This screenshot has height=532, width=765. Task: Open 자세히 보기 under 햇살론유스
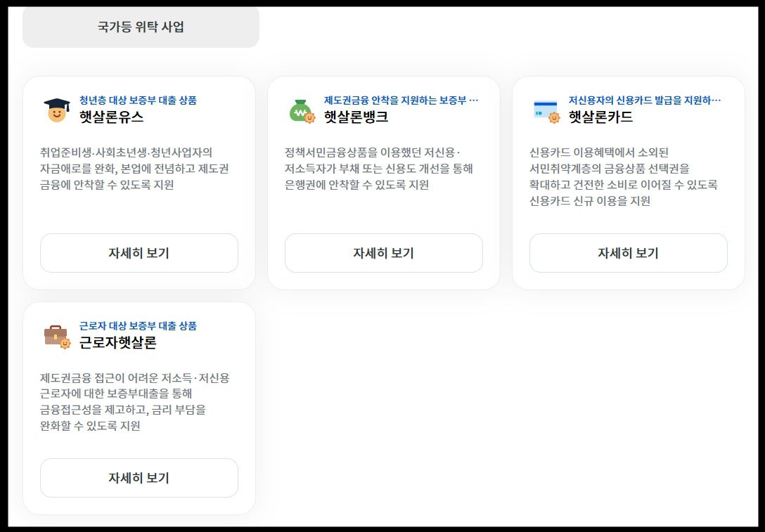pyautogui.click(x=139, y=253)
